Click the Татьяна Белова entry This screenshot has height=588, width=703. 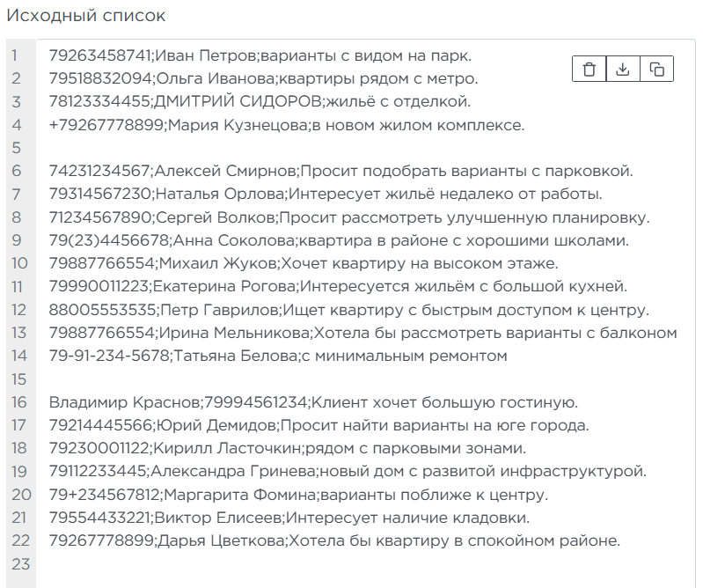point(278,356)
